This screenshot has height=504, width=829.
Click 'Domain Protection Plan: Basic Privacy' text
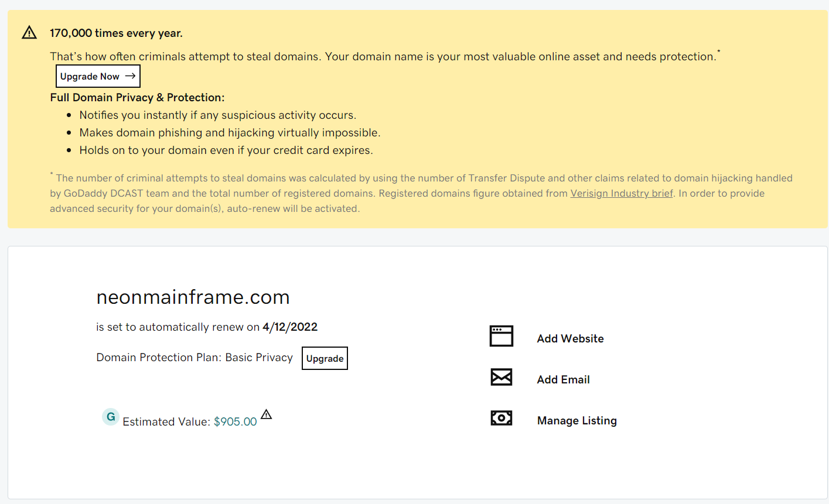(x=195, y=357)
